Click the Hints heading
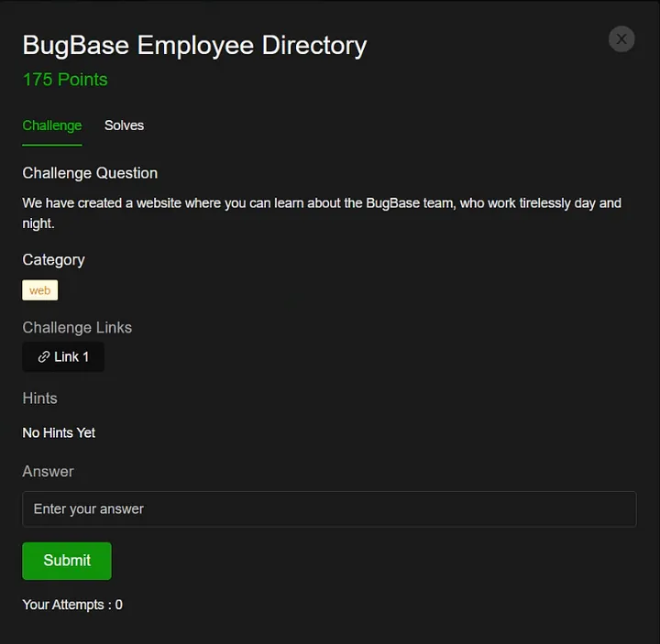 pyautogui.click(x=39, y=398)
